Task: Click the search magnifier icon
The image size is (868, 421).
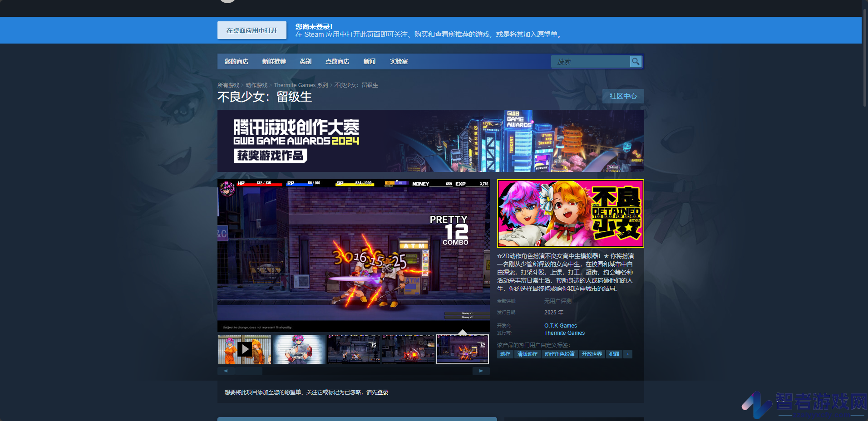Action: click(636, 61)
